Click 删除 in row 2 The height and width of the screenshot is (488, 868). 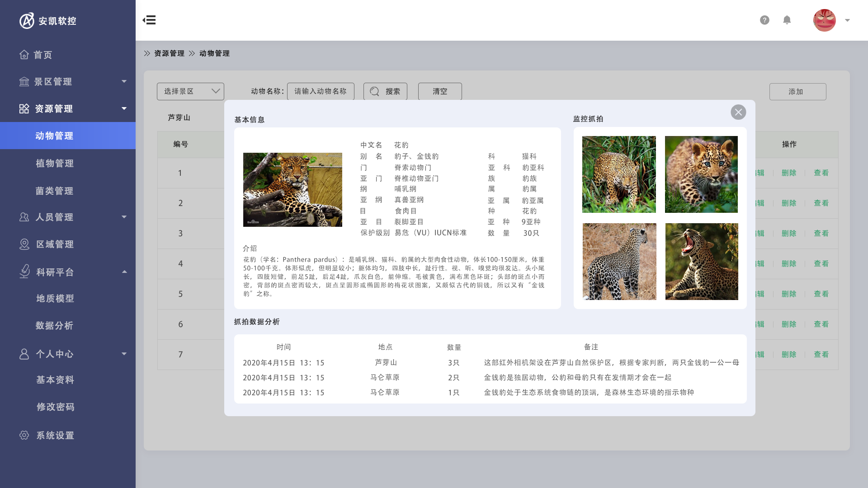click(789, 203)
